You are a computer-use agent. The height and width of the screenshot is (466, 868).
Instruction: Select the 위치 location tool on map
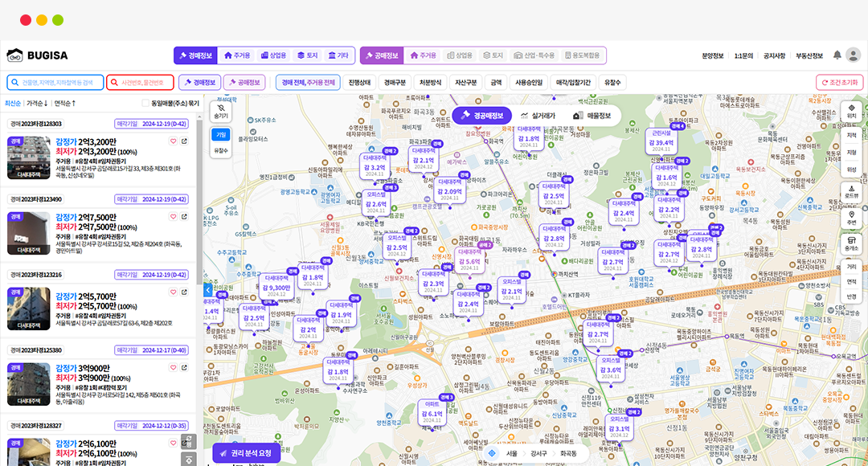point(851,112)
